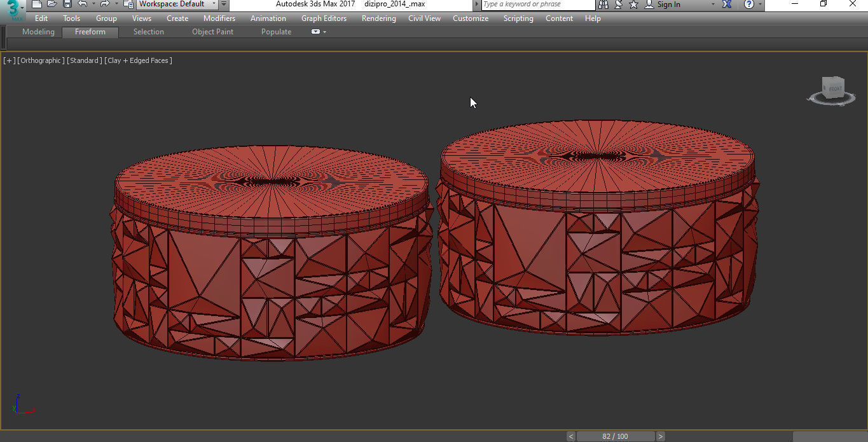
Task: Switch to the Modeling ribbon tab
Action: (38, 32)
